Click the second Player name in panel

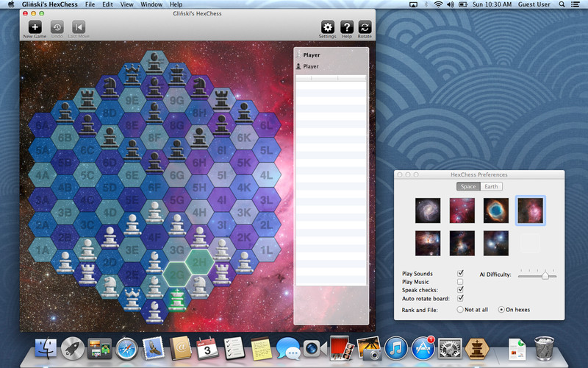(311, 66)
